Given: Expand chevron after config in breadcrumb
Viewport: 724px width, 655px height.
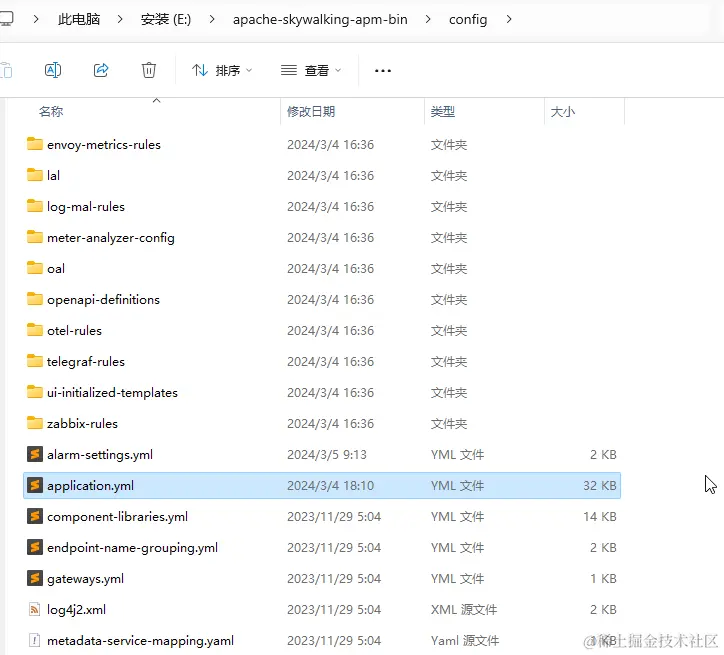Looking at the screenshot, I should pyautogui.click(x=509, y=19).
